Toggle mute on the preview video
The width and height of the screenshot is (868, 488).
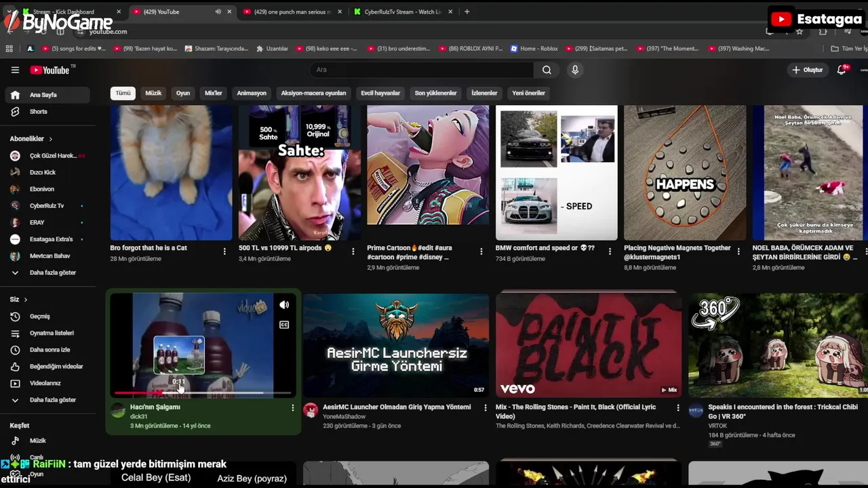click(x=284, y=305)
